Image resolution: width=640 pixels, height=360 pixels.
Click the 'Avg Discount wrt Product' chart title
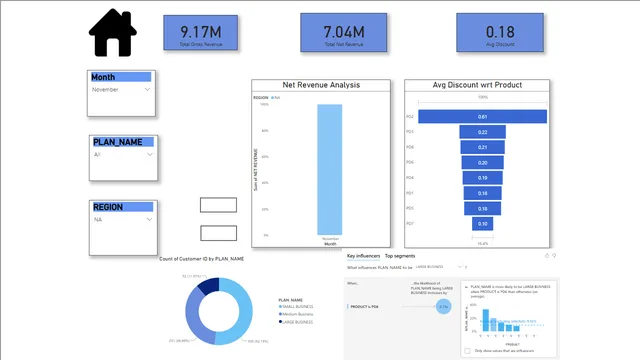point(477,85)
